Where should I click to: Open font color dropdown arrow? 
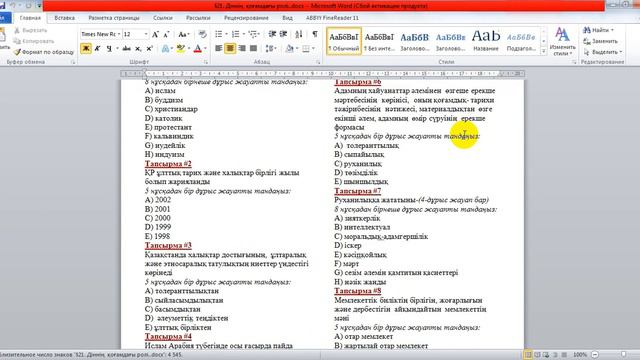(x=205, y=49)
